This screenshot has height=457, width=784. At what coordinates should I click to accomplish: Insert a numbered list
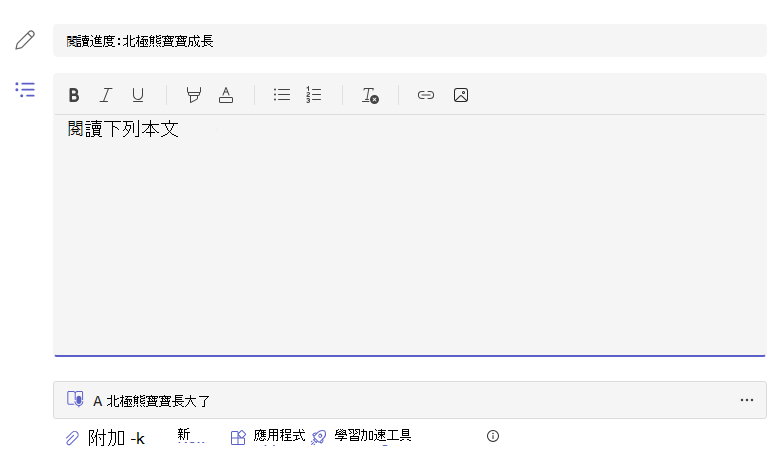[314, 94]
